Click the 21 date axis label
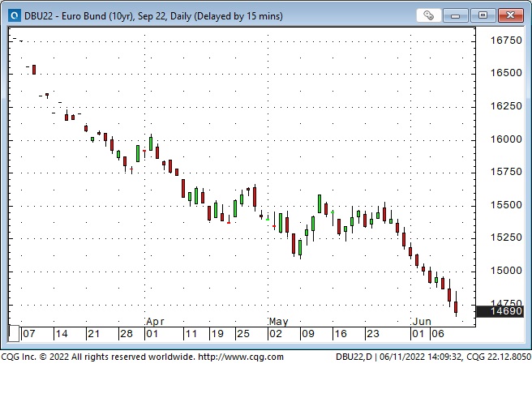Screen dimensions: 532x402 (x=93, y=334)
